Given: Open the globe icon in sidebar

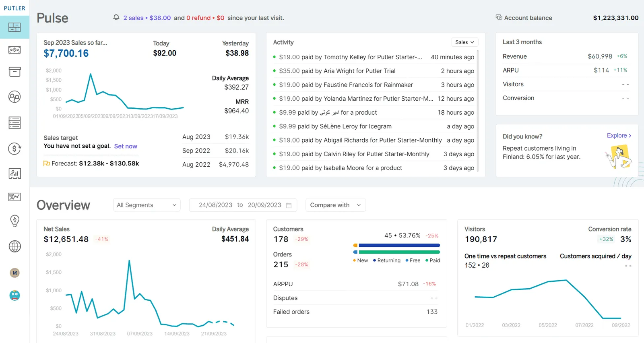Looking at the screenshot, I should [x=14, y=246].
